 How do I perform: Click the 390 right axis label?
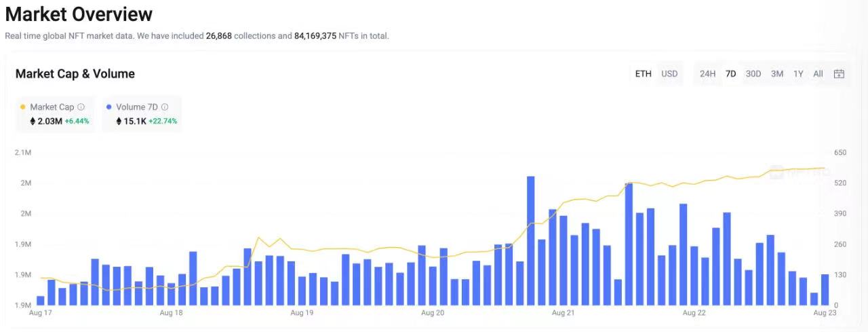click(x=840, y=214)
